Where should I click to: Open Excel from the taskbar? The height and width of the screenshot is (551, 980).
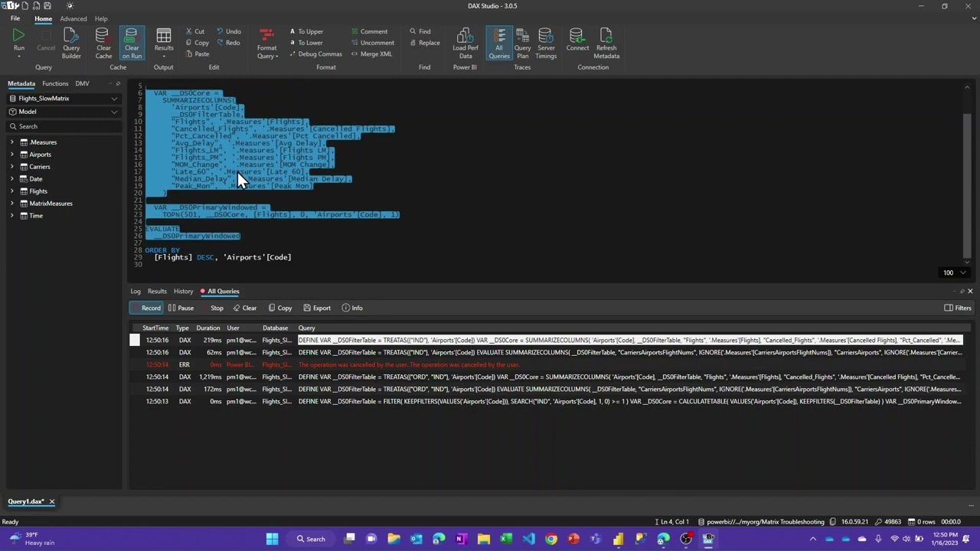coord(506,539)
